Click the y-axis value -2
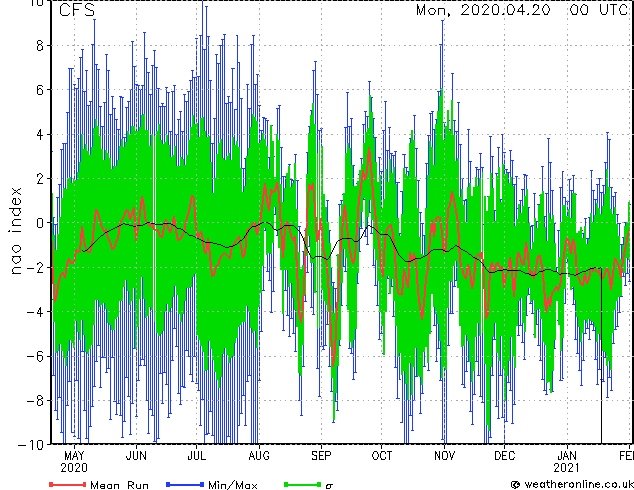The width and height of the screenshot is (634, 490). click(35, 267)
